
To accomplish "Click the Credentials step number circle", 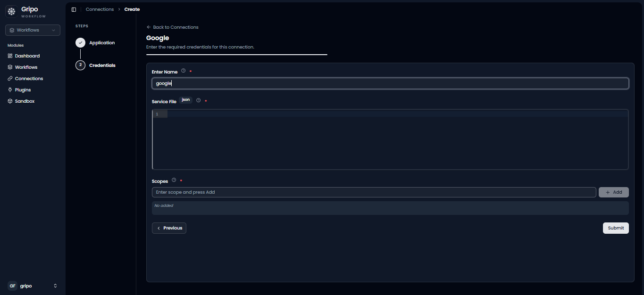I will click(x=80, y=65).
